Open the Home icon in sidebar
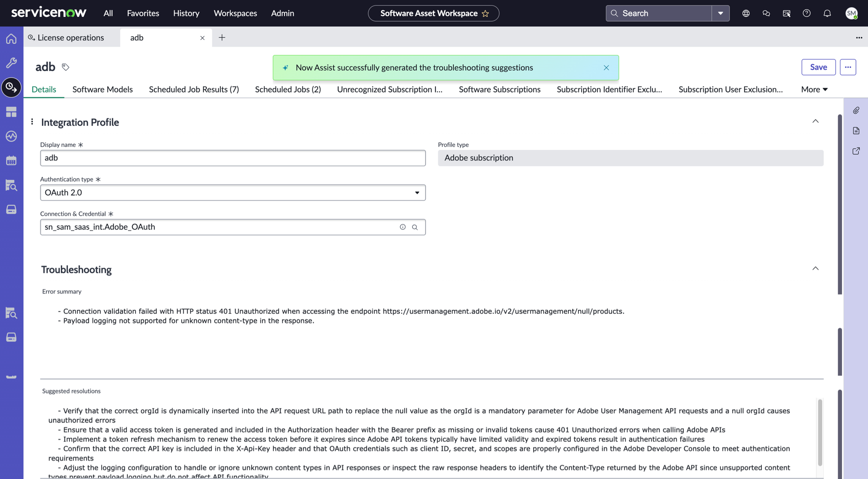This screenshot has width=868, height=479. point(11,39)
